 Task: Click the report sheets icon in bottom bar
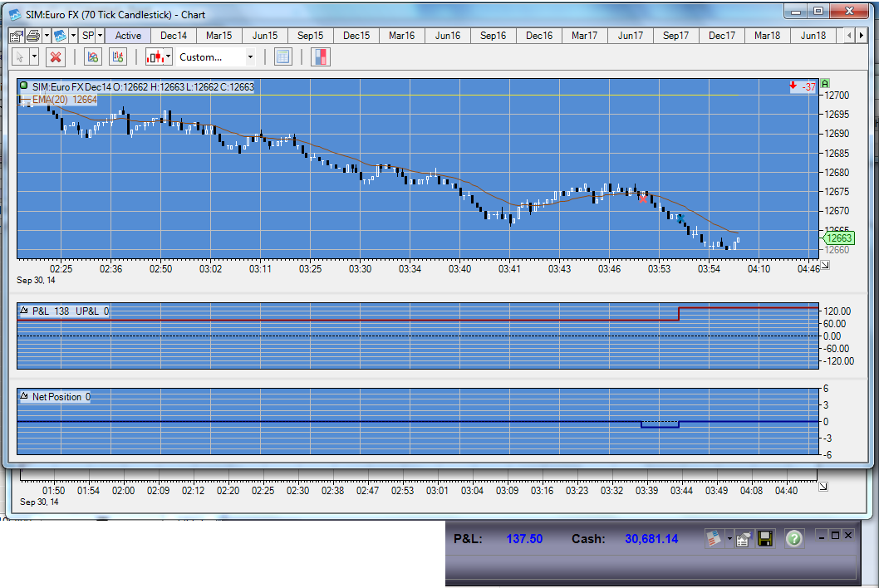pyautogui.click(x=713, y=539)
